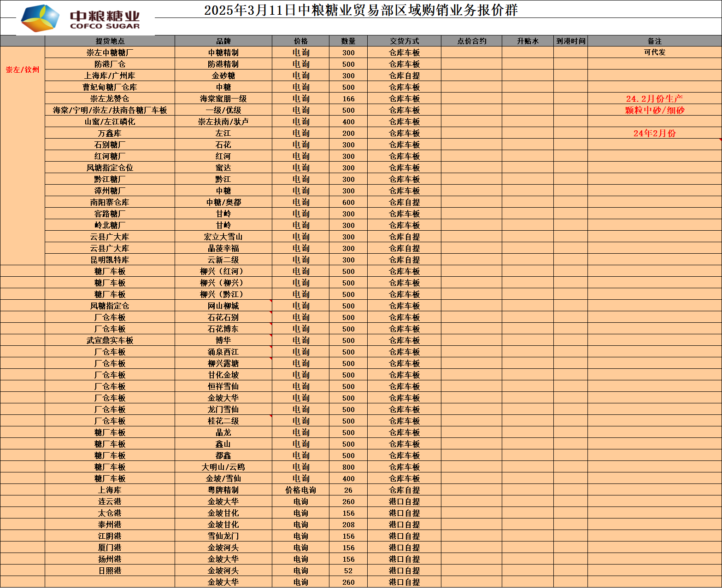
Task: Select the 备注 column header
Action: [x=654, y=41]
